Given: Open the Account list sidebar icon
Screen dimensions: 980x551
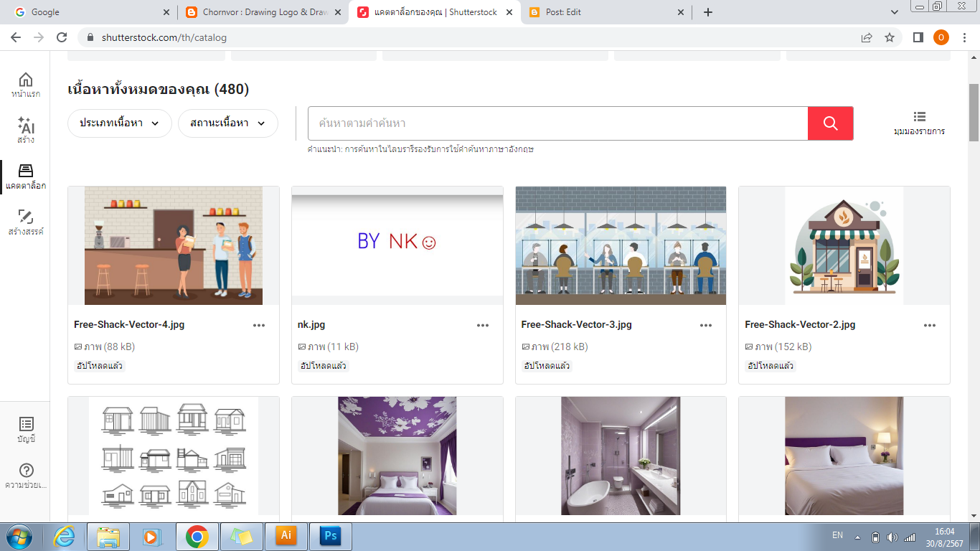Looking at the screenshot, I should [x=26, y=430].
